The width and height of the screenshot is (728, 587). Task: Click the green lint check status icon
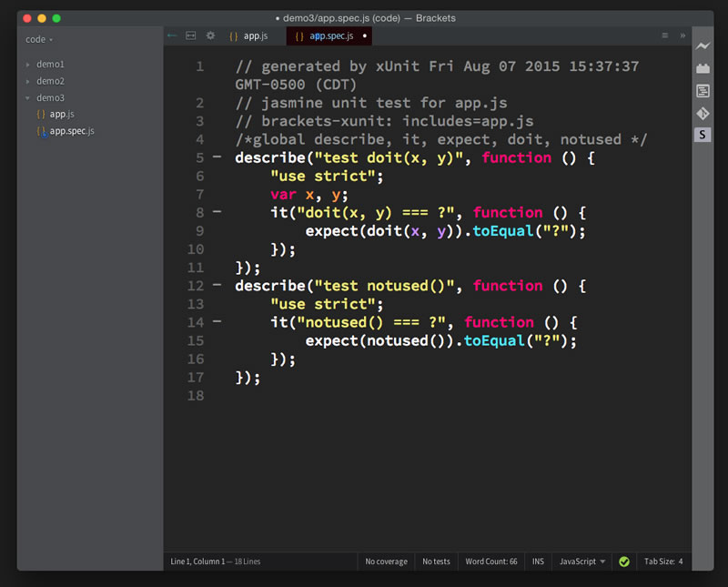(624, 562)
